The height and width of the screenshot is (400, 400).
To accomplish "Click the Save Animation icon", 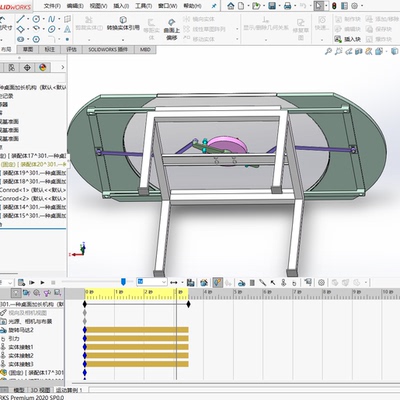I will (x=191, y=283).
